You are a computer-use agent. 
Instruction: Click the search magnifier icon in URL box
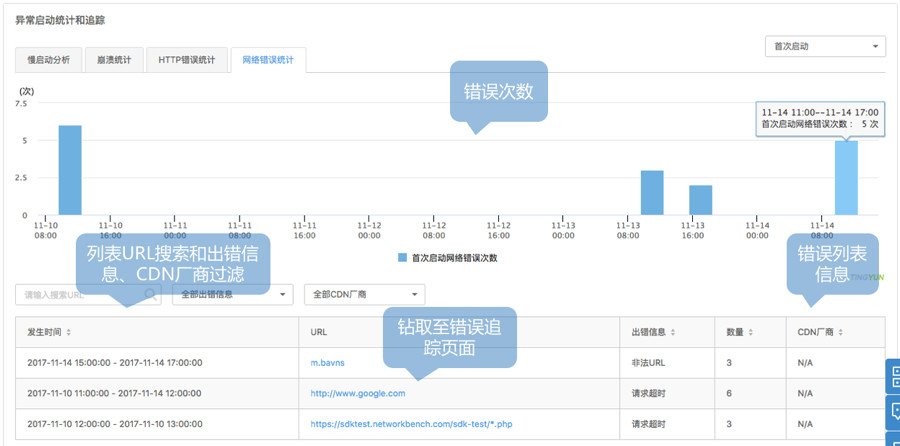pyautogui.click(x=150, y=295)
